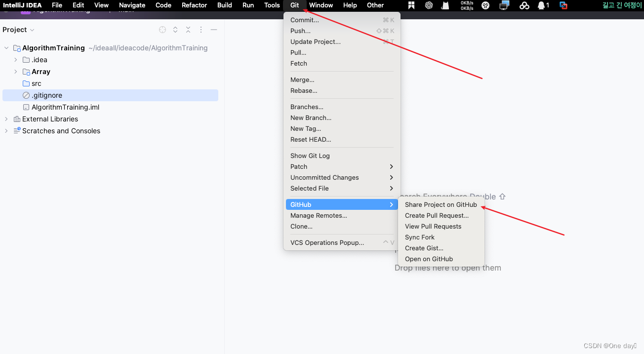The image size is (644, 354).
Task: Choose Commit... from Git menu
Action: tap(342, 20)
